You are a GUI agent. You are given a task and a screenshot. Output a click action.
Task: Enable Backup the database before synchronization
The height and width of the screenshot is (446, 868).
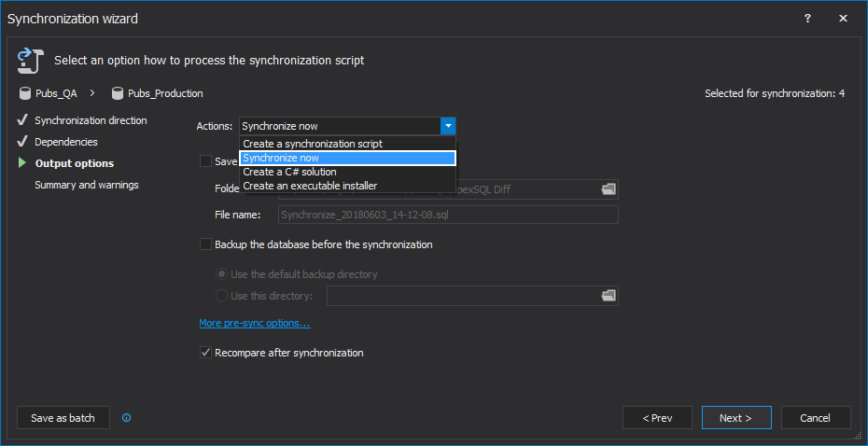(x=205, y=244)
